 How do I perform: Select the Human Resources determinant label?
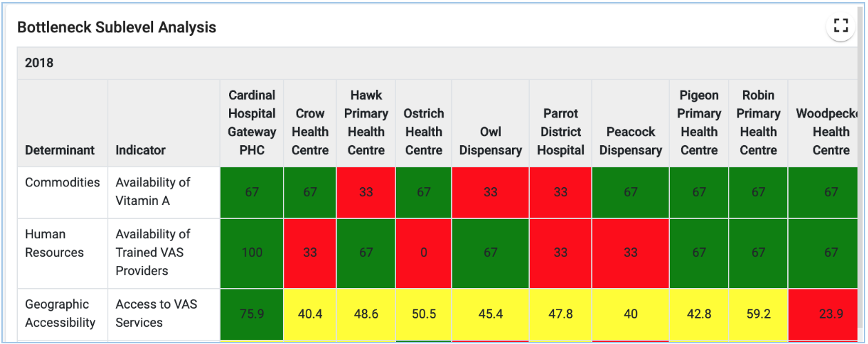(x=55, y=243)
